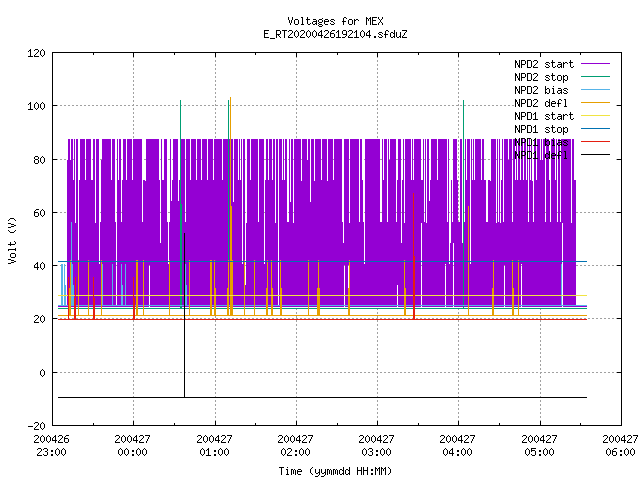Click the purple NPD2 start legend line
The width and height of the screenshot is (640, 480).
pyautogui.click(x=595, y=64)
